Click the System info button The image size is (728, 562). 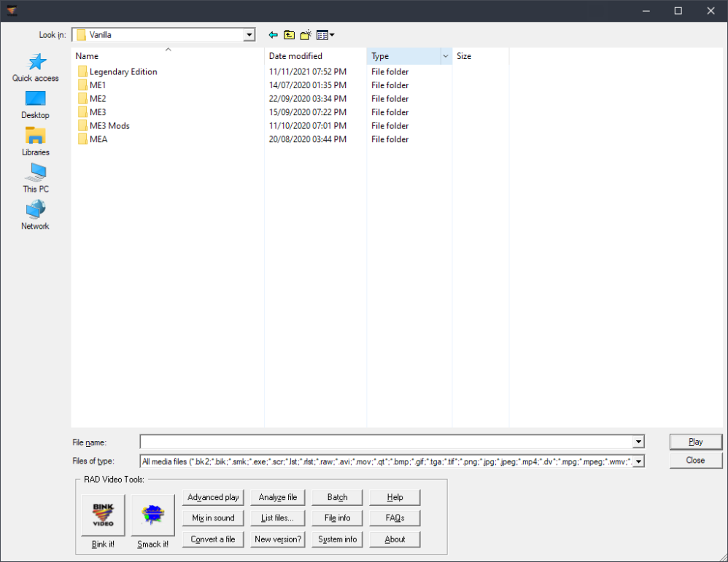337,539
